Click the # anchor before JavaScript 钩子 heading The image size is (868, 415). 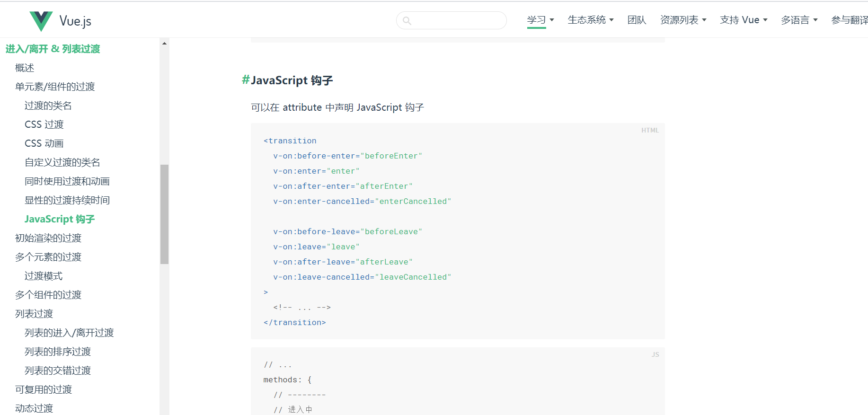pos(246,80)
